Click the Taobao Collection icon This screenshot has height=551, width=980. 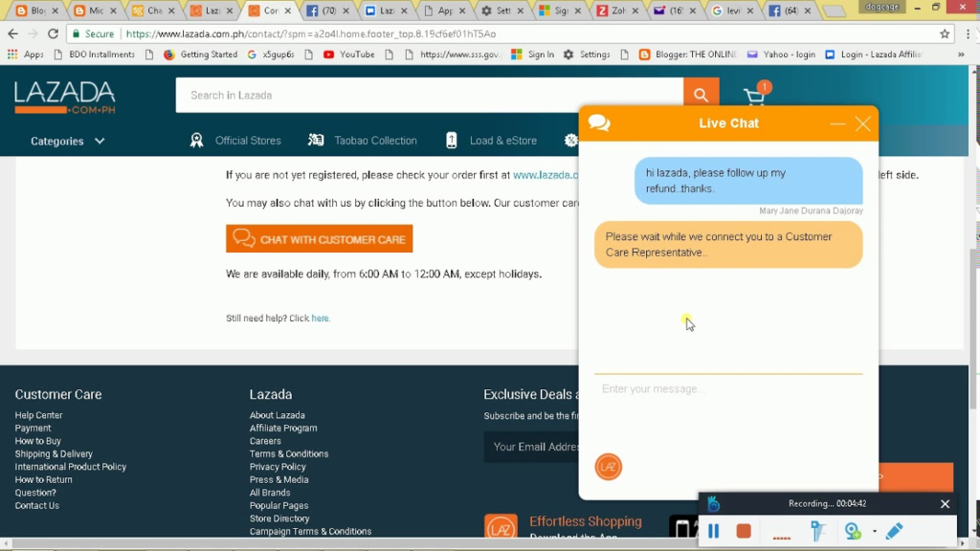(316, 141)
